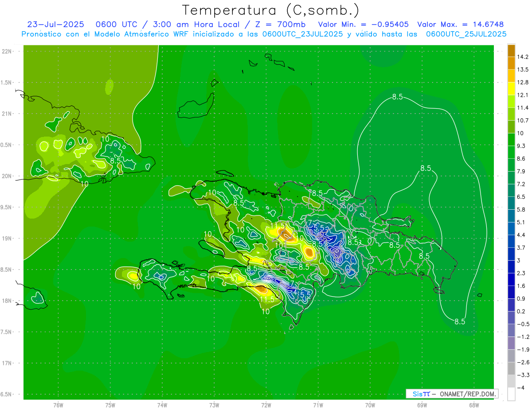Viewport: 532px width, 411px height.
Task: Click the longitude axis label "72W"
Action: [266, 405]
